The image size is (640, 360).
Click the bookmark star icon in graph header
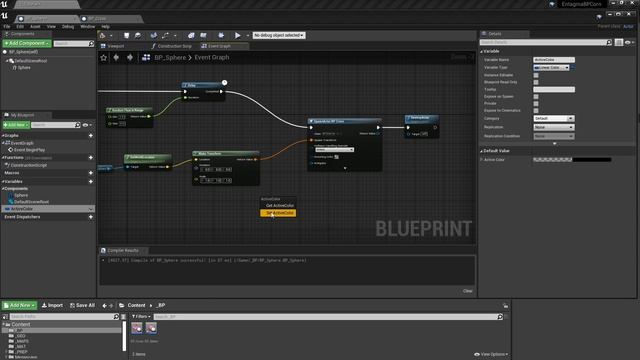click(x=104, y=58)
